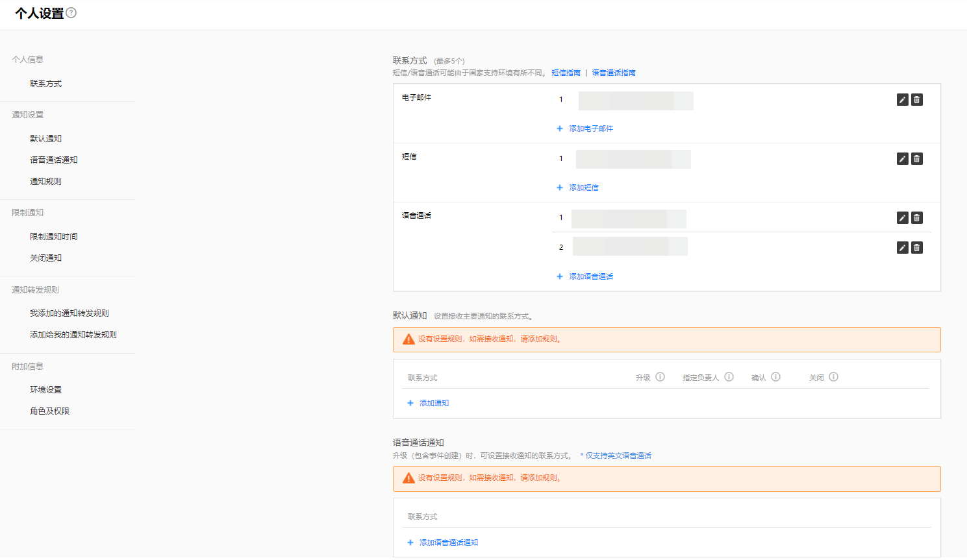Click the help icon beside 个人设置 title
The width and height of the screenshot is (967, 560).
[71, 13]
